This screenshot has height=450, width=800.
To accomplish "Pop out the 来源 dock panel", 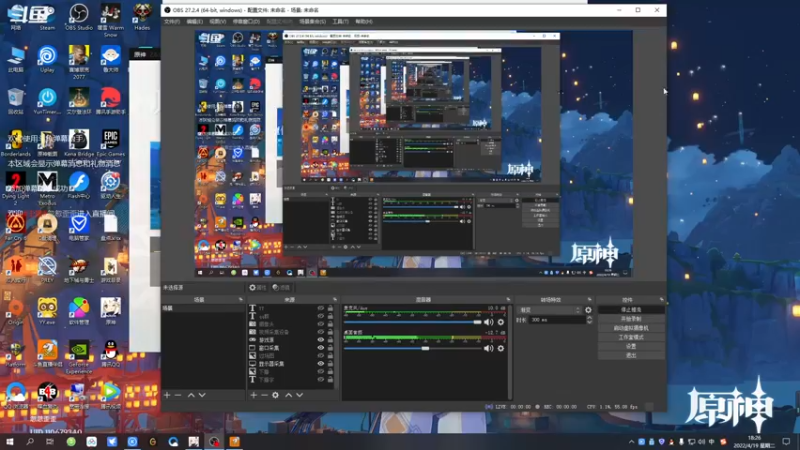I will [335, 299].
